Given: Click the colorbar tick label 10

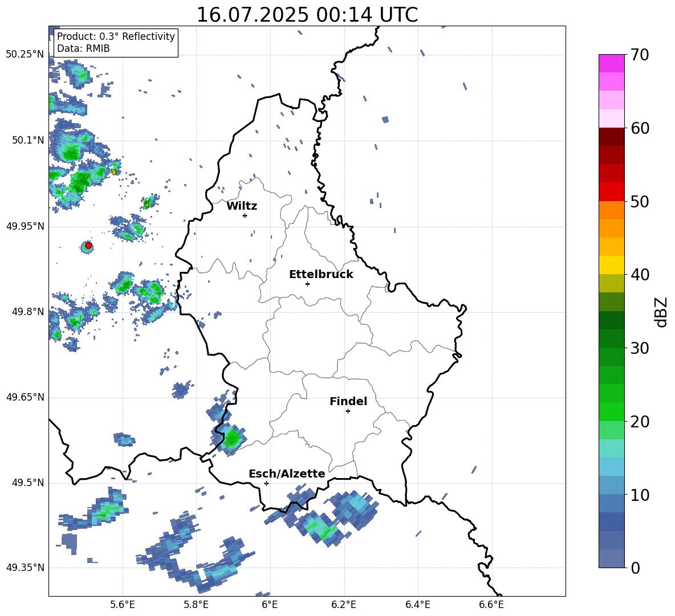Looking at the screenshot, I should tap(640, 495).
